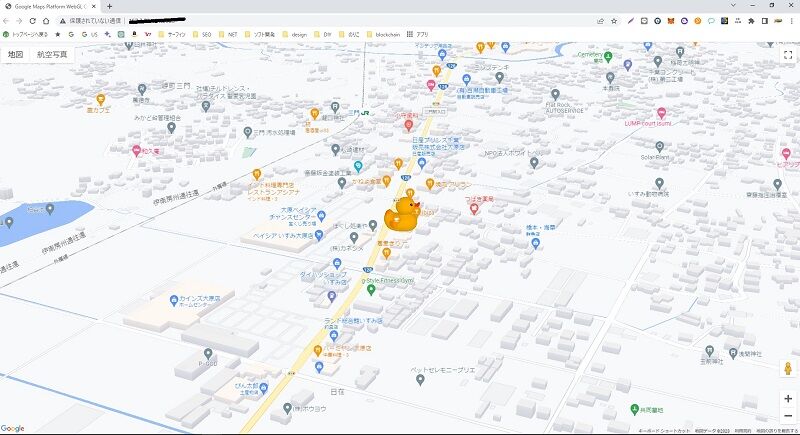The height and width of the screenshot is (435, 800).
Task: Open the blockchain bookmarks folder
Action: click(x=383, y=35)
